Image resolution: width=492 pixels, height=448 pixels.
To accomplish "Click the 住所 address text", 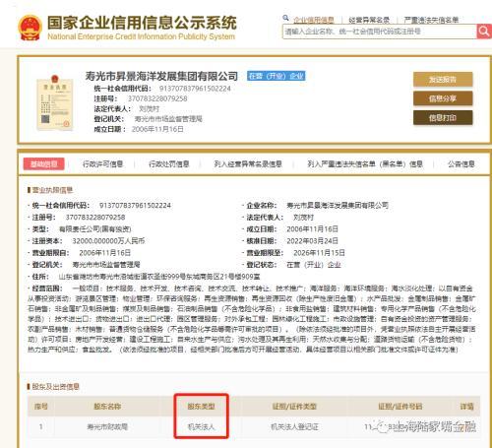I will click(x=159, y=277).
